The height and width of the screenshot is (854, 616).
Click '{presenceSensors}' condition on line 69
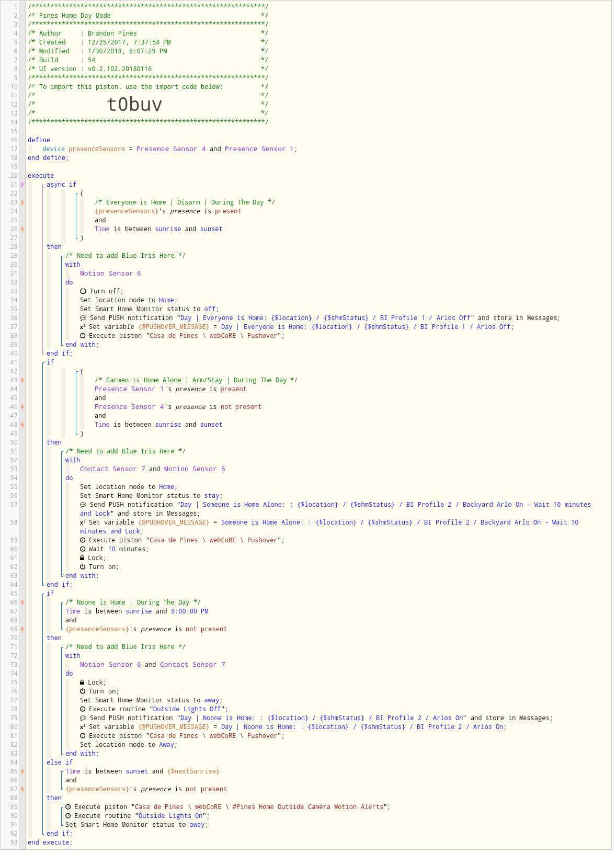(146, 629)
